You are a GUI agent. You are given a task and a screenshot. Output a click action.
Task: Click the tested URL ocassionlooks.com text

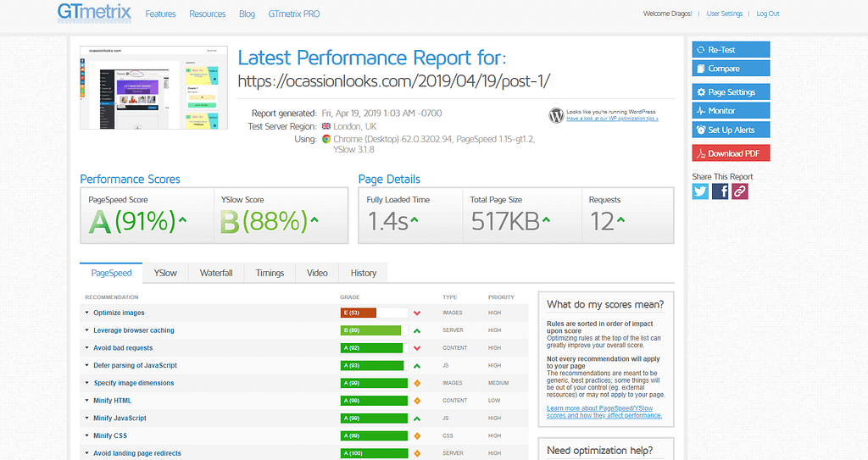click(x=393, y=81)
